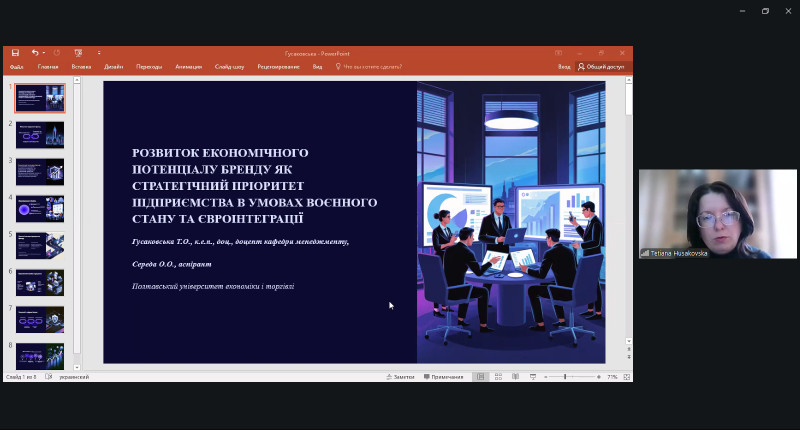Select slide 4 thumbnail in panel
The image size is (800, 430).
(x=39, y=208)
